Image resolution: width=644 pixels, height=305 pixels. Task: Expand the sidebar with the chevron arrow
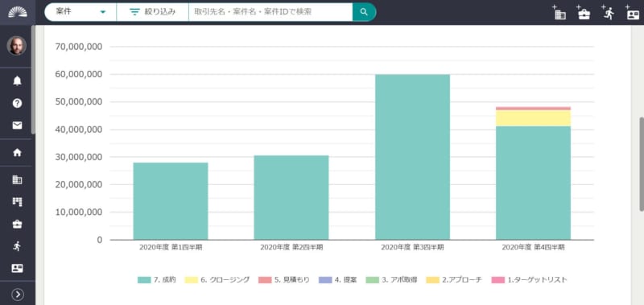(17, 295)
